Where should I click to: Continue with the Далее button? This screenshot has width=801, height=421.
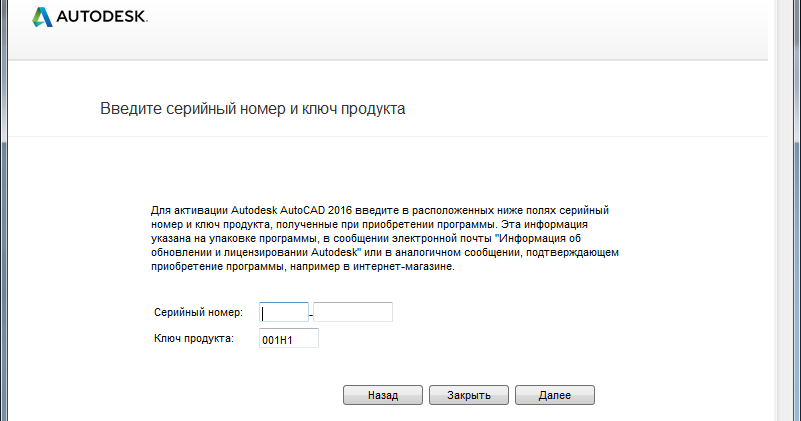coord(554,395)
